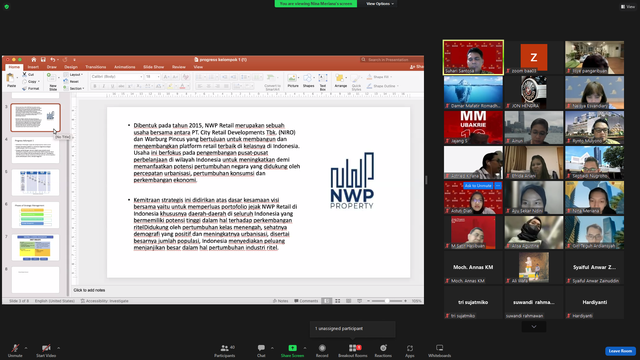Toggle Underline formatting

point(112,86)
